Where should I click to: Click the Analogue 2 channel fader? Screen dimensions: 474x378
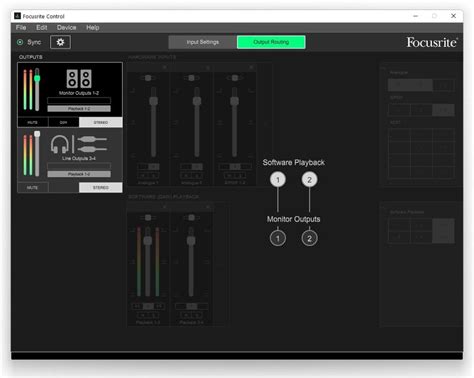point(197,101)
